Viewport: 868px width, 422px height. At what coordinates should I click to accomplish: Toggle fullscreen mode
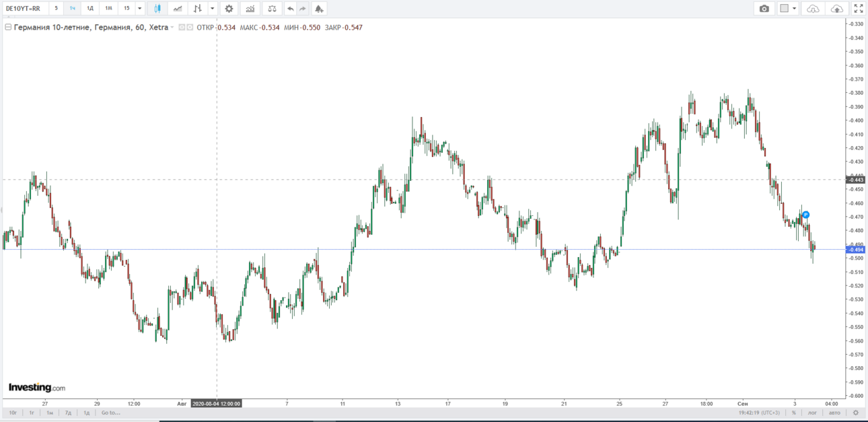[x=859, y=9]
